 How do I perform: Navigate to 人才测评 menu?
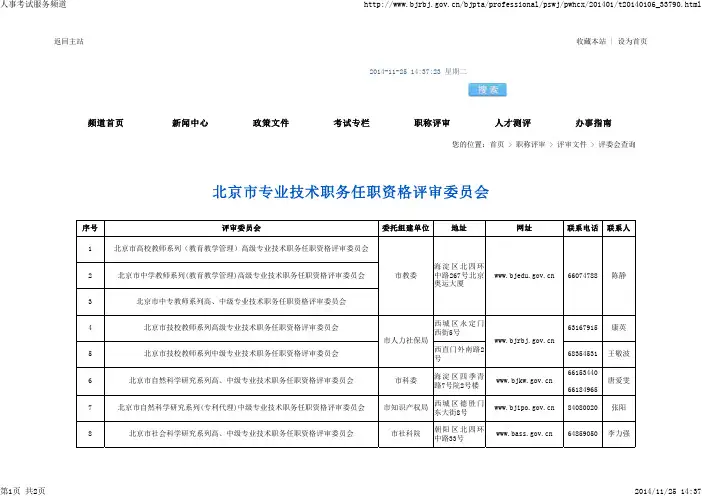pyautogui.click(x=513, y=123)
